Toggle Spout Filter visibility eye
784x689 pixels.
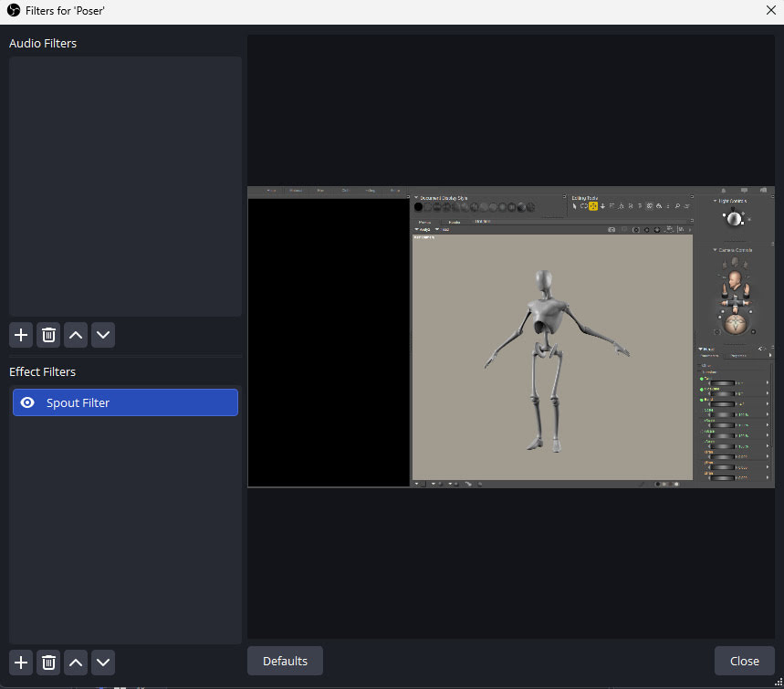[x=27, y=402]
